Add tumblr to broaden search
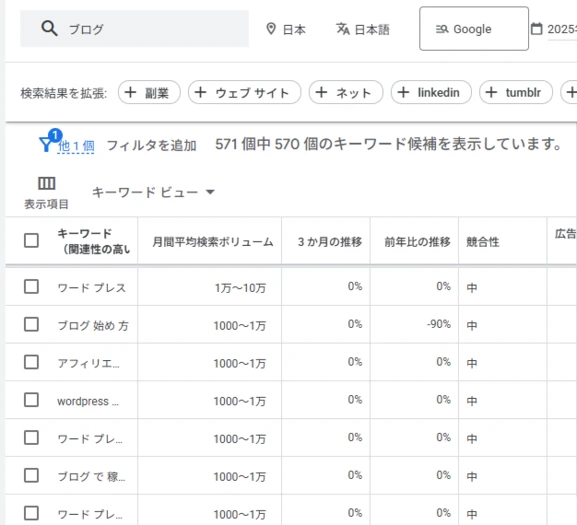577x525 pixels. tap(516, 92)
